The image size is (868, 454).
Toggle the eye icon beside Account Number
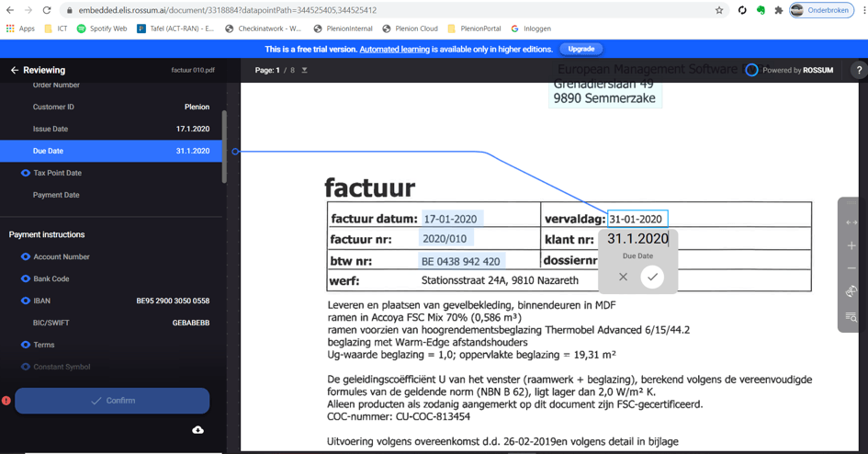[26, 257]
